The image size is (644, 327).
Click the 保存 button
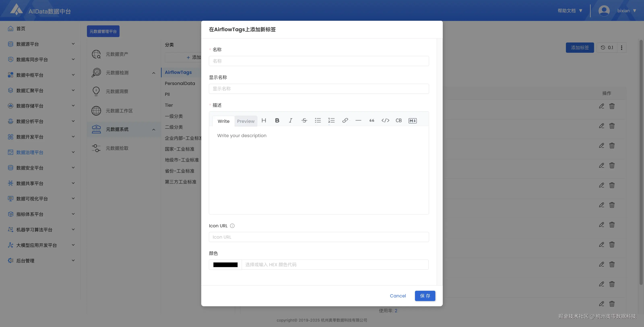(425, 296)
